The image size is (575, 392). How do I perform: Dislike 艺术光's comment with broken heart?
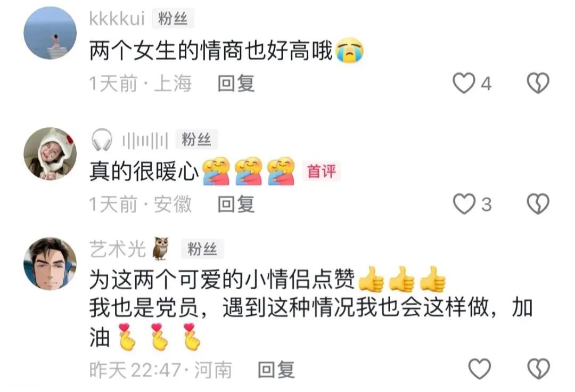[x=538, y=369]
